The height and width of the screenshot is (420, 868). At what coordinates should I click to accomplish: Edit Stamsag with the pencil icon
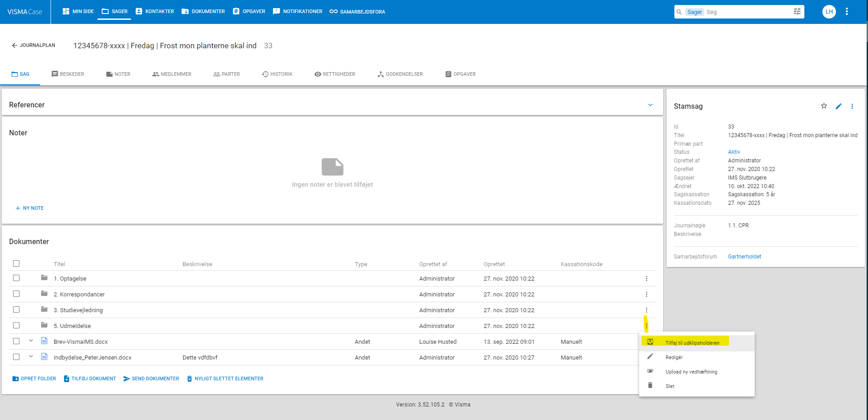(x=839, y=106)
